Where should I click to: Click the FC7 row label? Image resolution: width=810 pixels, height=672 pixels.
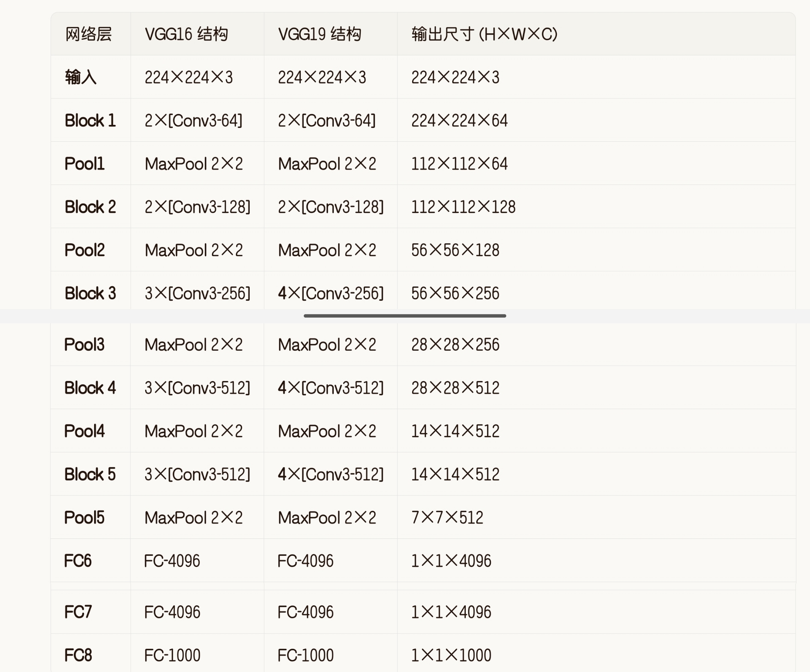[78, 612]
